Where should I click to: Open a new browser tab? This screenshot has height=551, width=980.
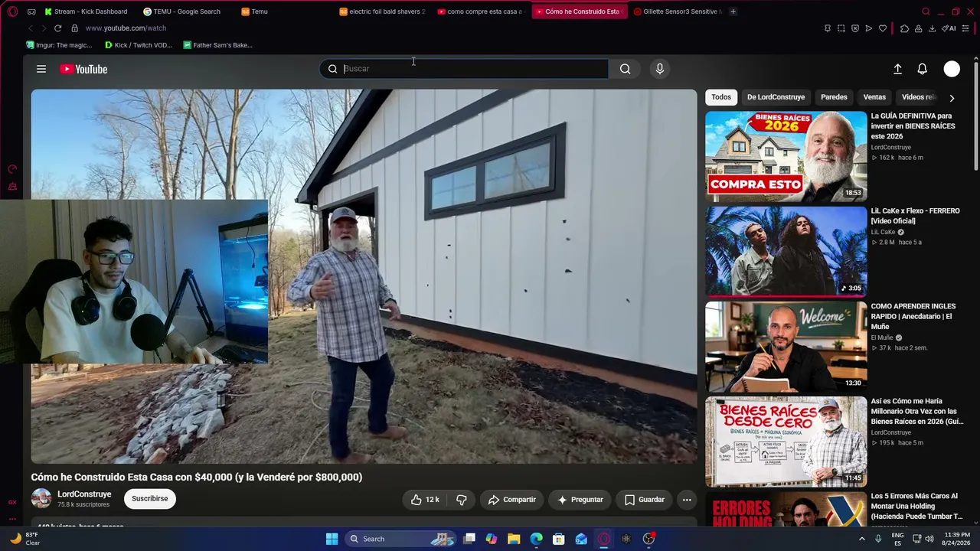(733, 11)
